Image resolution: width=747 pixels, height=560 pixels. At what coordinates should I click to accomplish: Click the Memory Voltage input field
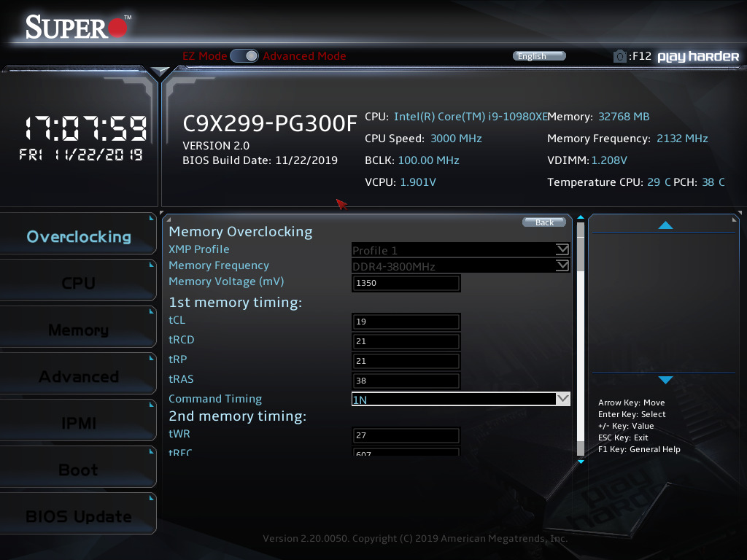click(x=406, y=283)
